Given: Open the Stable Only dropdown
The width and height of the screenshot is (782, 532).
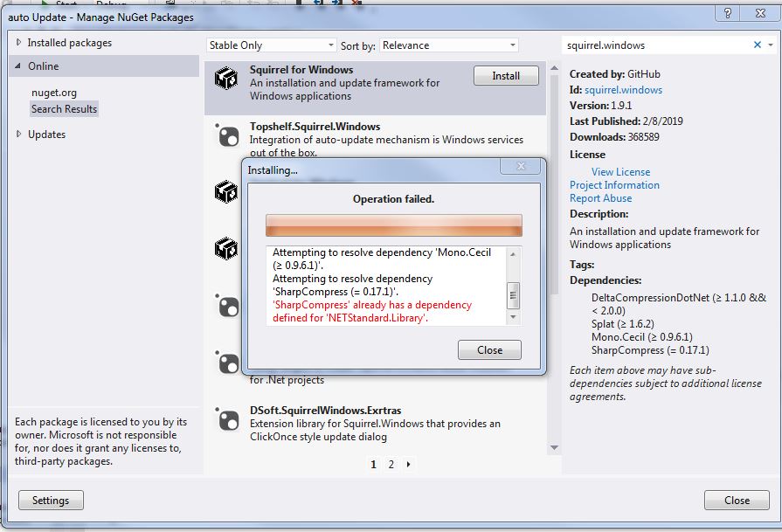Looking at the screenshot, I should pyautogui.click(x=272, y=45).
